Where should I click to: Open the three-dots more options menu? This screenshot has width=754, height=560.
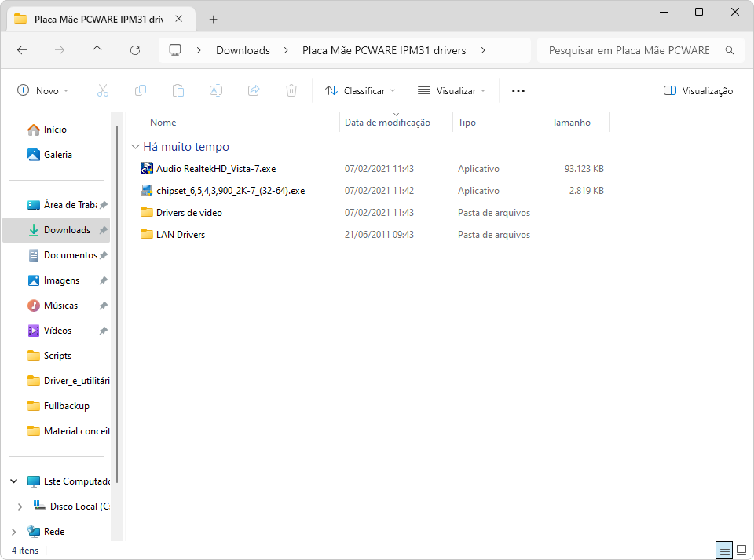518,91
